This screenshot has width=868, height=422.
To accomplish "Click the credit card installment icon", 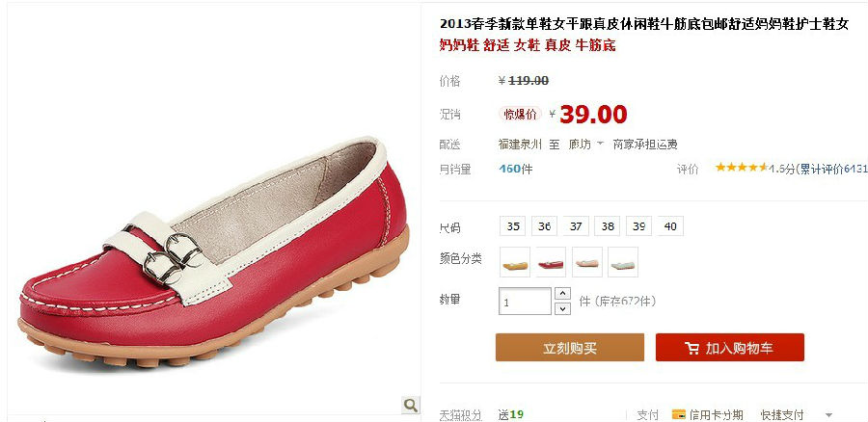I will pos(678,413).
